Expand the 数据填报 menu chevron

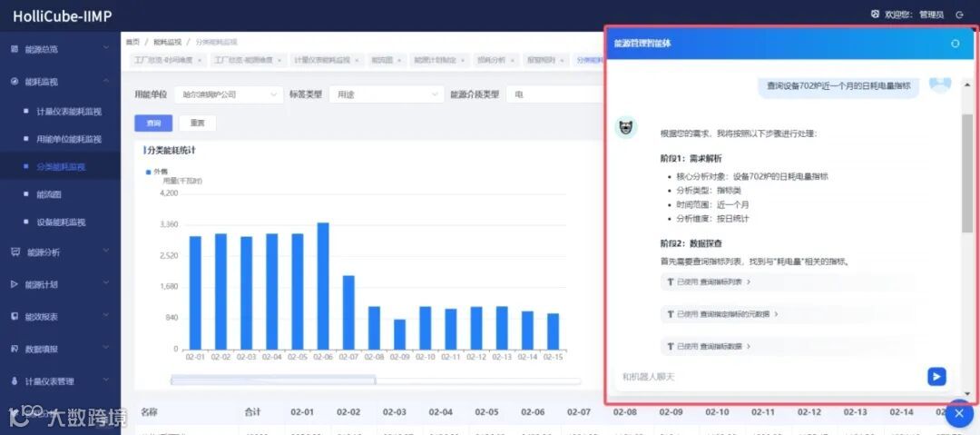click(106, 348)
